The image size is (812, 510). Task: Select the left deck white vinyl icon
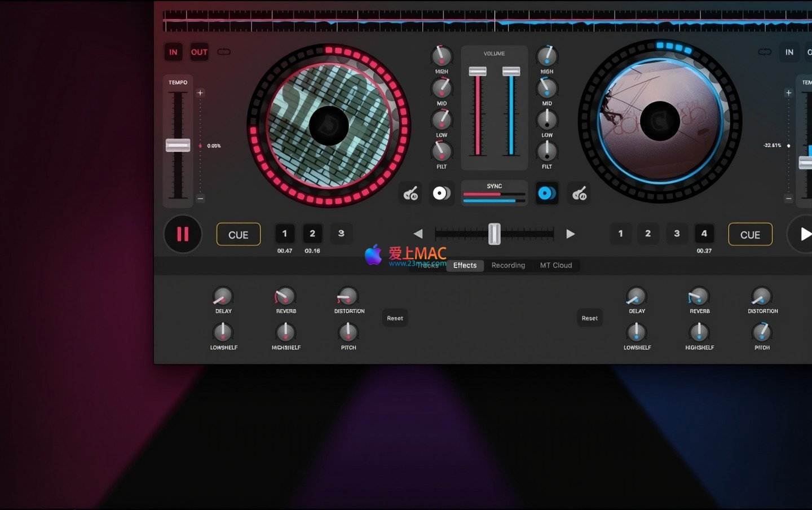point(441,194)
